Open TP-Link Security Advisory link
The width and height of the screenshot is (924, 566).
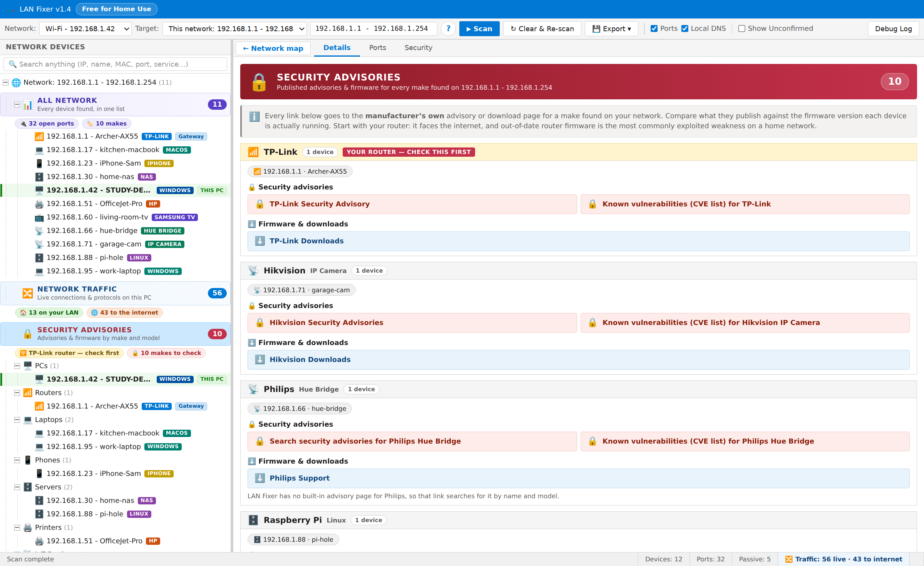tap(412, 204)
